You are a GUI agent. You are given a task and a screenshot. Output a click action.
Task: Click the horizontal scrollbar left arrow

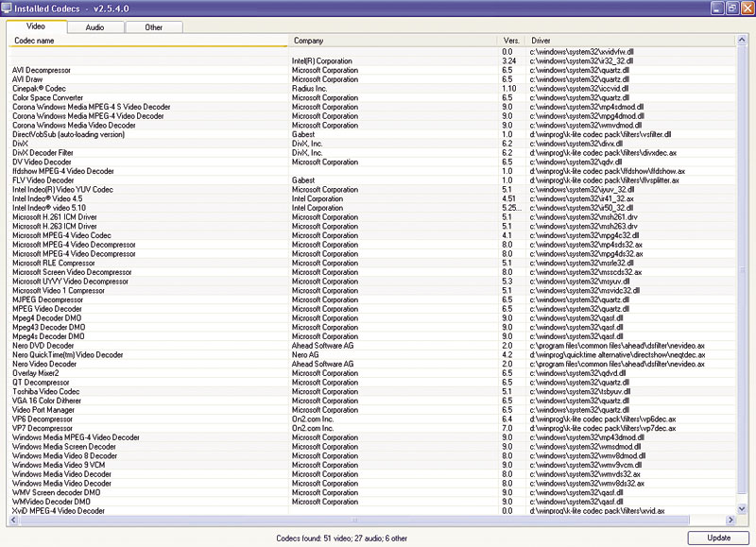tap(13, 520)
